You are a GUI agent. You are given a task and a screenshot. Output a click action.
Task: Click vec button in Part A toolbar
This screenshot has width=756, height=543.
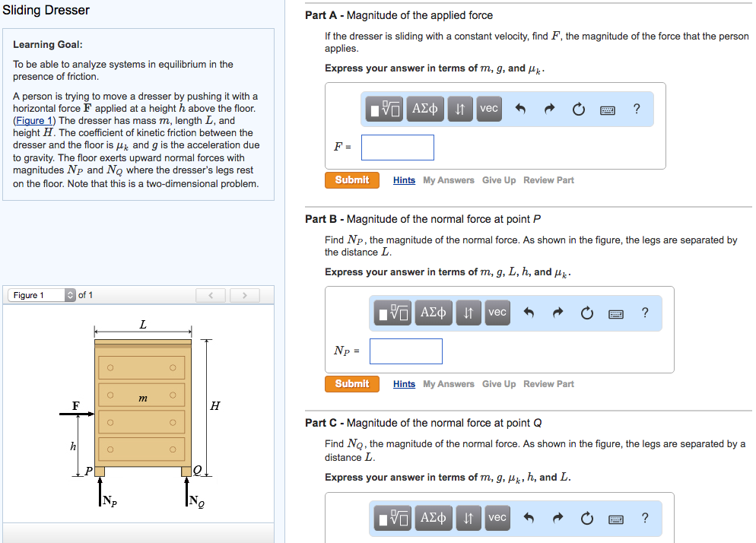[489, 109]
